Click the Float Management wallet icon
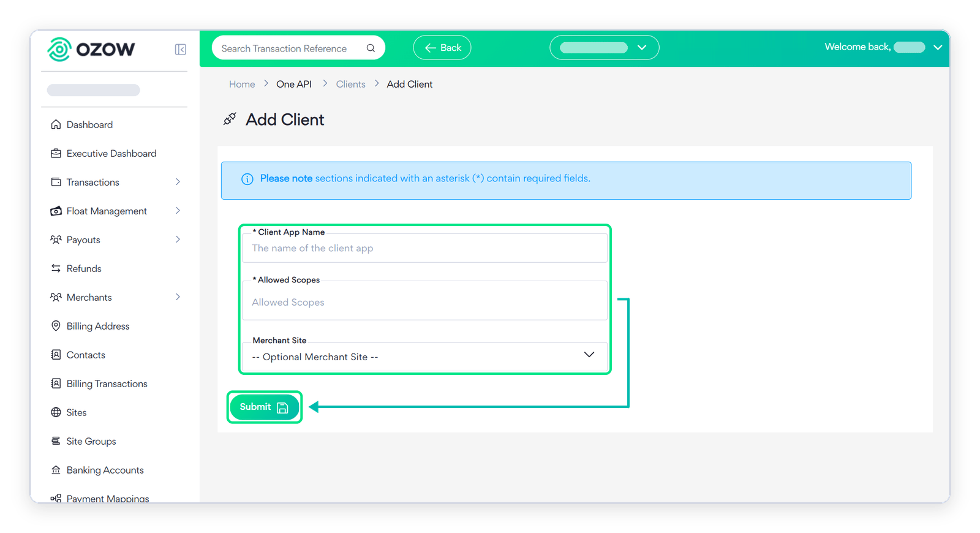 [x=56, y=211]
